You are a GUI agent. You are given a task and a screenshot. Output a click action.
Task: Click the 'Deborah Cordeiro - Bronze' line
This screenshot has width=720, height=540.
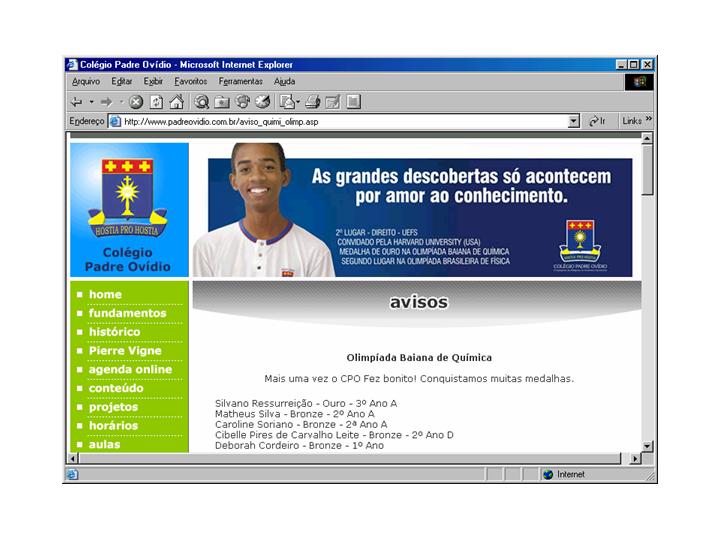[x=299, y=445]
